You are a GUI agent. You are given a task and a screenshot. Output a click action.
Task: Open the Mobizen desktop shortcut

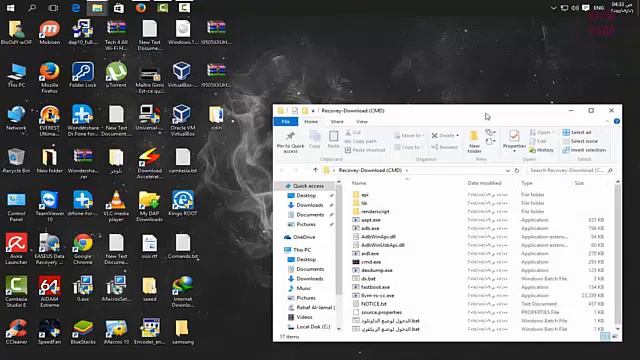[49, 32]
